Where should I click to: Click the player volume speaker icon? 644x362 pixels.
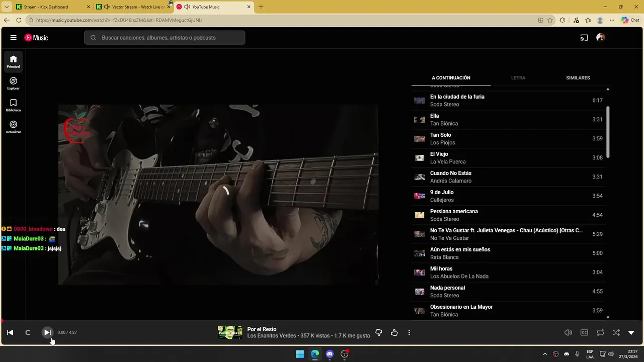click(568, 332)
